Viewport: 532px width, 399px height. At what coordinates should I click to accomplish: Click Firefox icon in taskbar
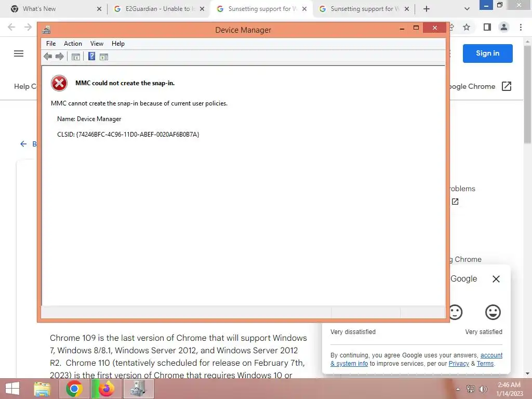pyautogui.click(x=107, y=389)
